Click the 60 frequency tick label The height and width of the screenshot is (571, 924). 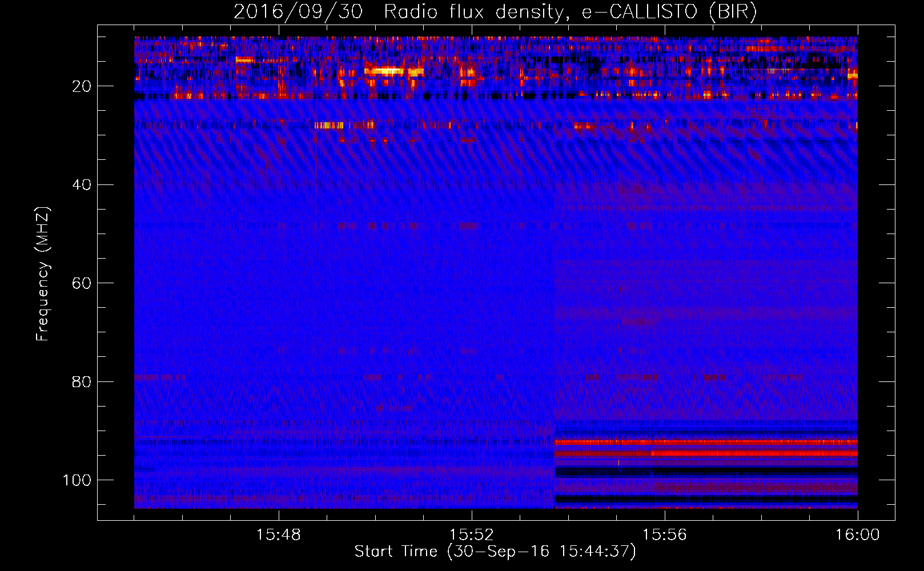tap(82, 283)
